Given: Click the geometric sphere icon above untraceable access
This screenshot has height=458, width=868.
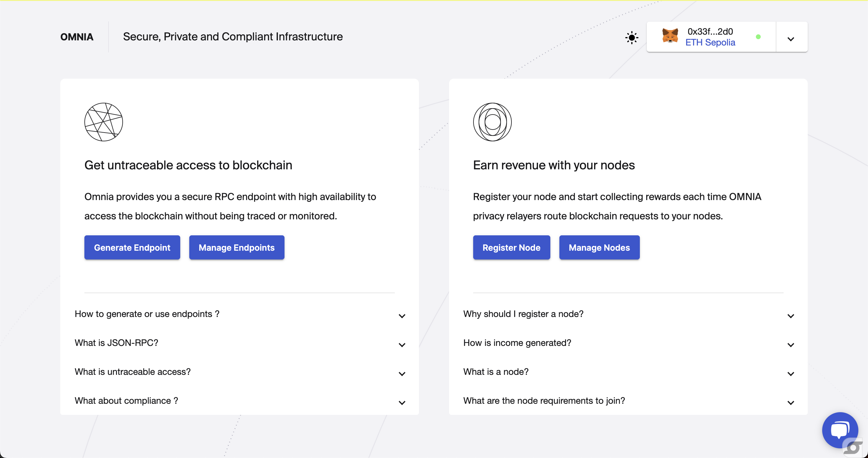Looking at the screenshot, I should point(103,122).
